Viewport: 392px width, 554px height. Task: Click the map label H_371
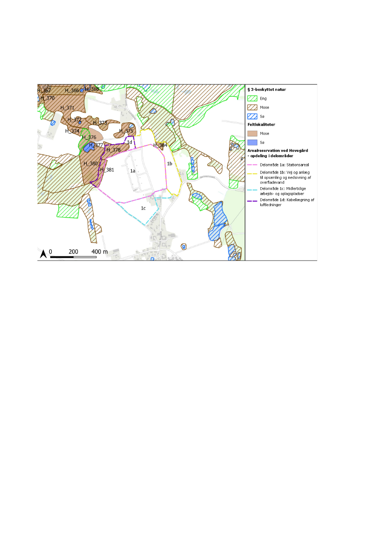tap(67, 108)
